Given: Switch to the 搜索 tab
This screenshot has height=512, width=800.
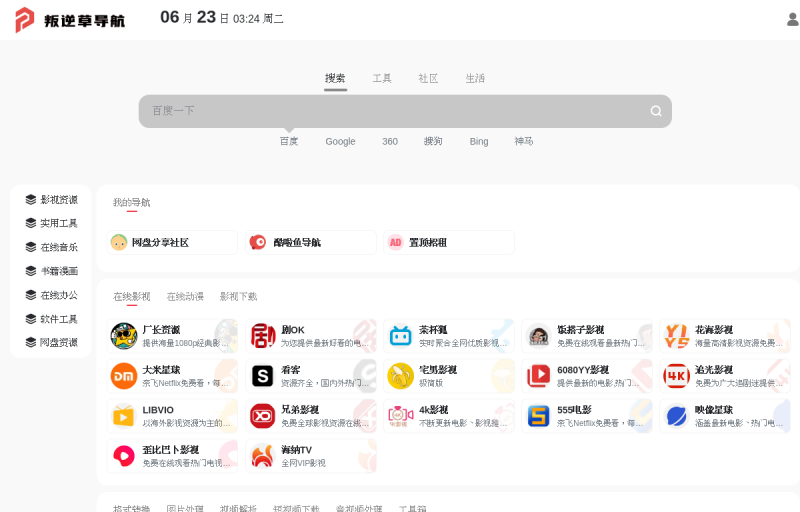Looking at the screenshot, I should [x=335, y=78].
